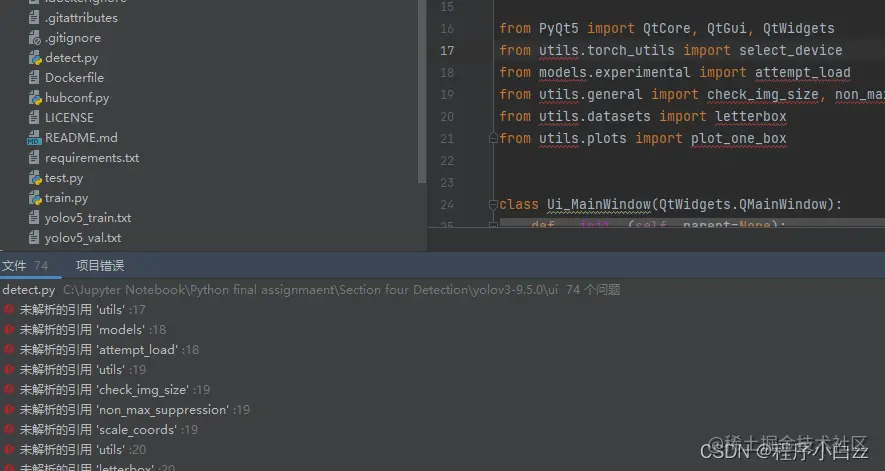
Task: Click error icon for 'utils' :19
Action: (x=8, y=369)
